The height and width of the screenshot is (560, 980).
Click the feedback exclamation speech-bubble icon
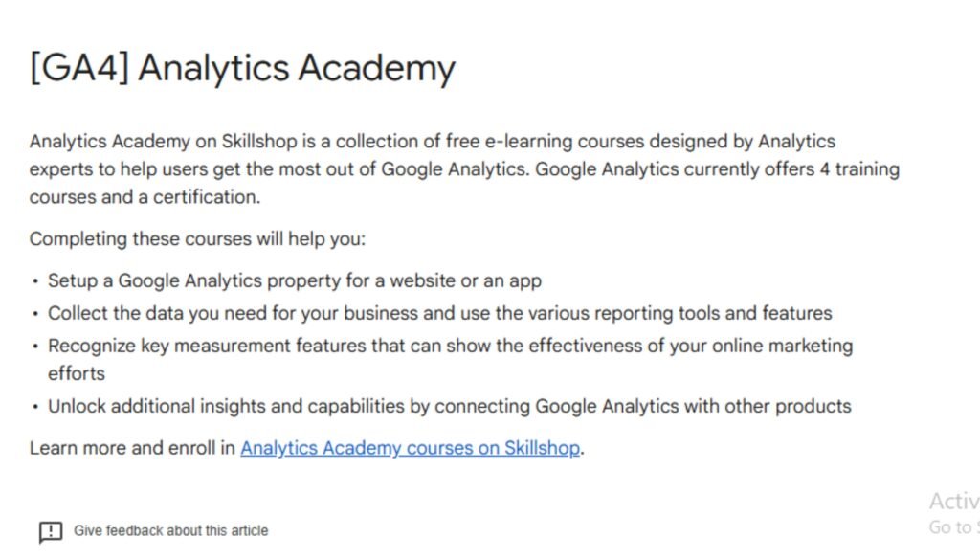coord(51,532)
